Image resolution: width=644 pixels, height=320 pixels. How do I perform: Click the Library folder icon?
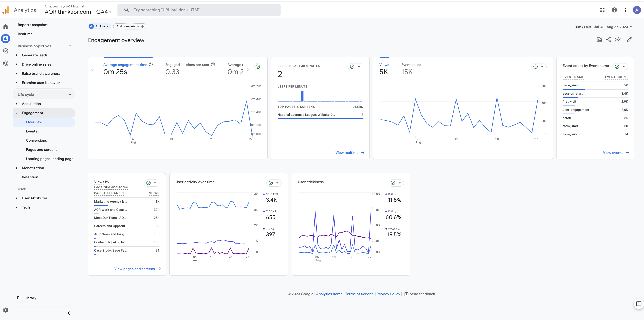(19, 298)
